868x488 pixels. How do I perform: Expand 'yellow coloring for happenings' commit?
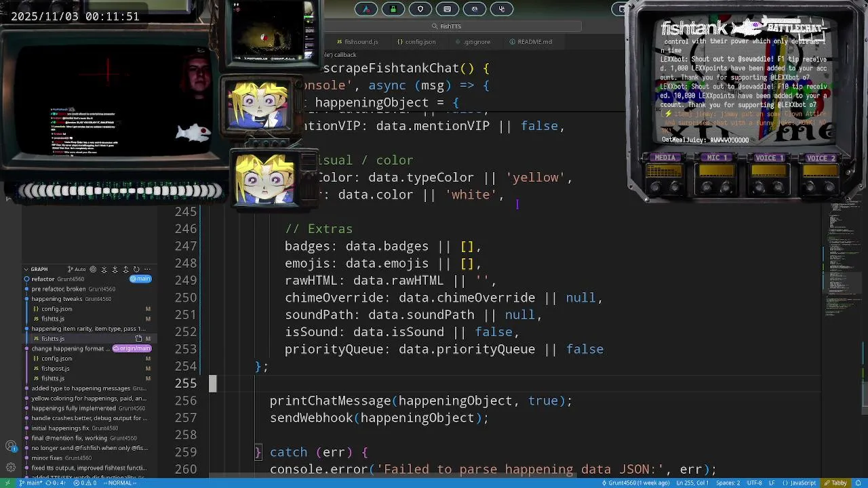point(88,399)
